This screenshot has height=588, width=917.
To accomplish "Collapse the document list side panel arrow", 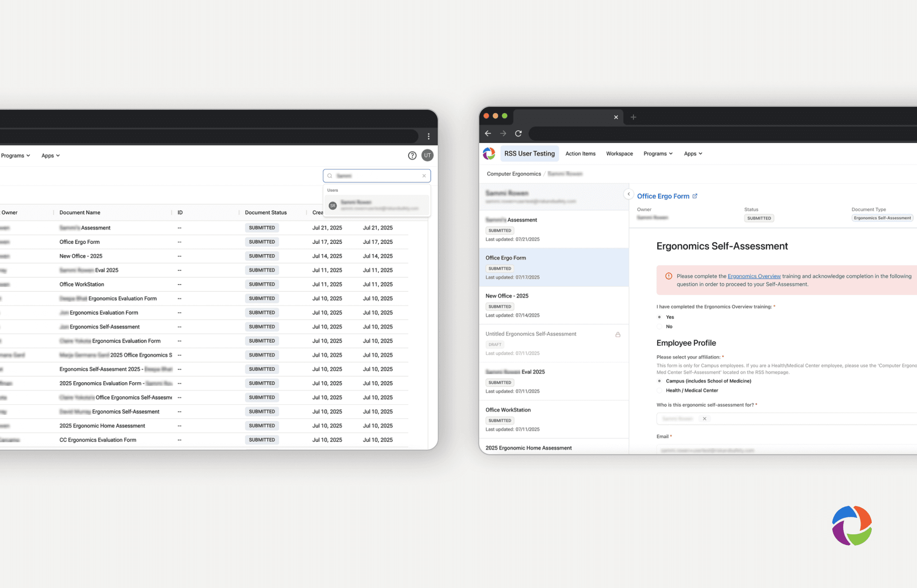I will click(x=629, y=194).
